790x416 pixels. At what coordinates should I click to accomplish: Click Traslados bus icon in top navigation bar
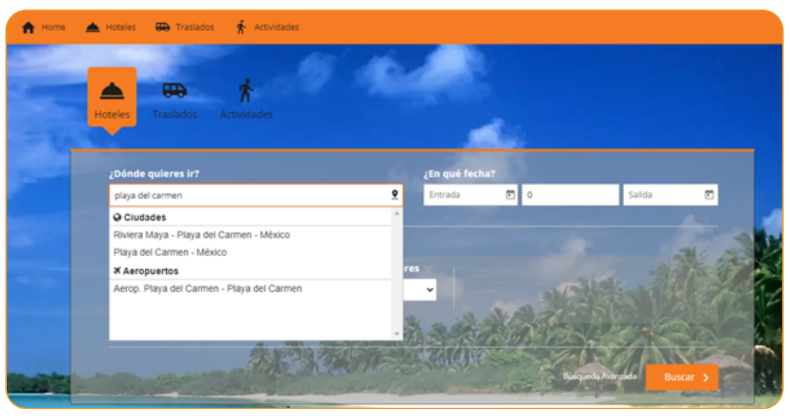click(x=162, y=27)
